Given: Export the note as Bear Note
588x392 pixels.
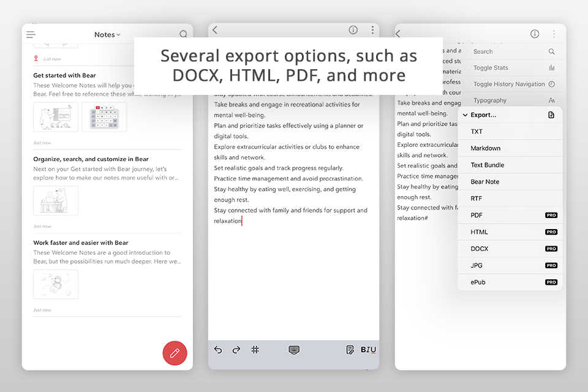Looking at the screenshot, I should click(x=510, y=182).
